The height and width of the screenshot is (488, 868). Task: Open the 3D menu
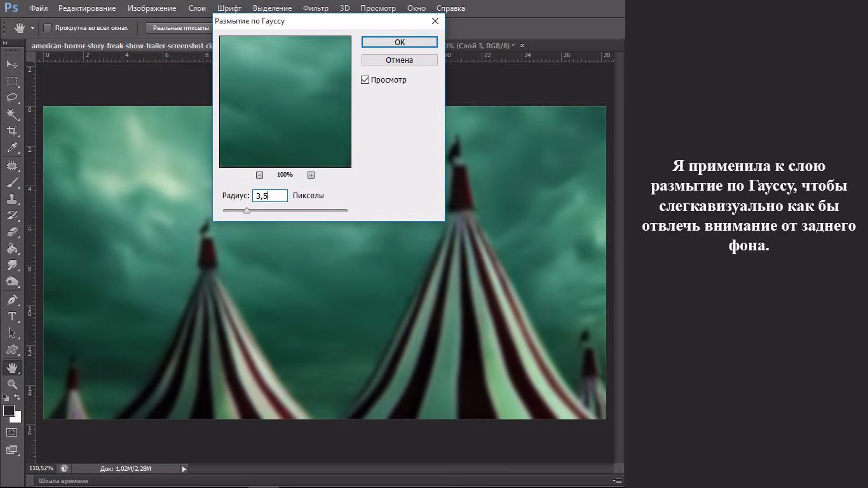[x=344, y=8]
